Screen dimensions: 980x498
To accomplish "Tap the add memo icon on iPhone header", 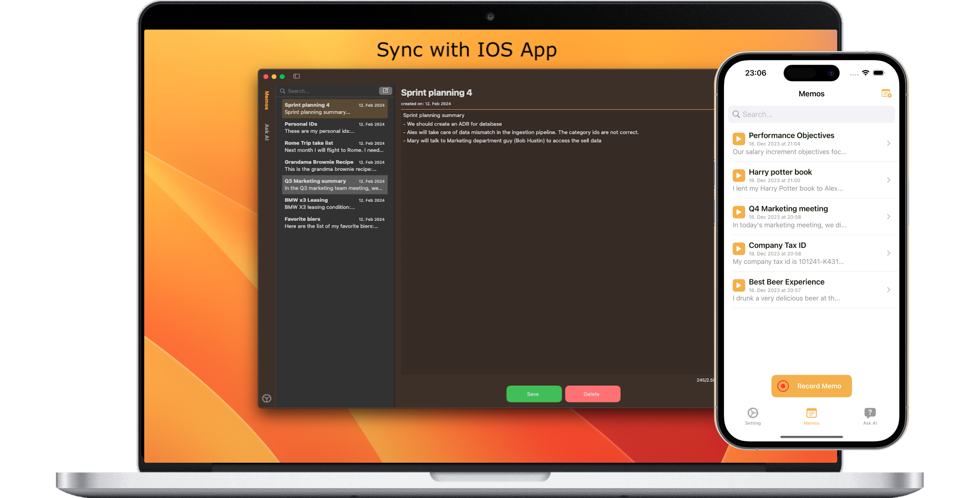I will coord(886,94).
